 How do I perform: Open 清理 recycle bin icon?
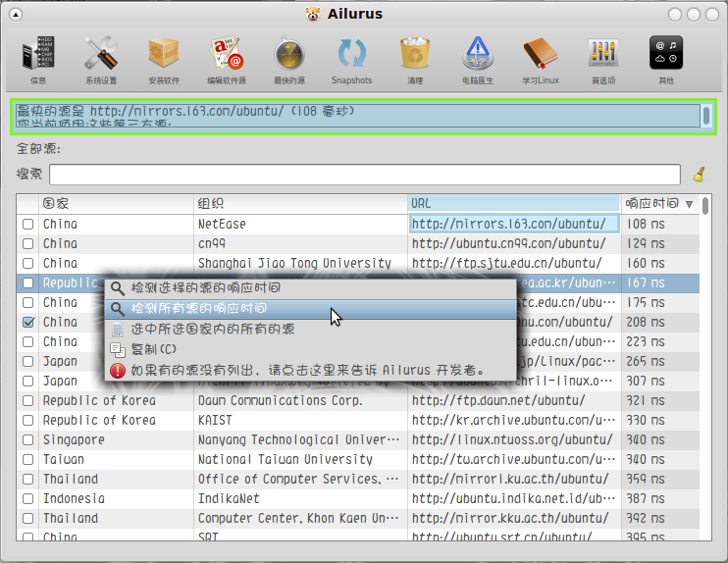[x=415, y=53]
